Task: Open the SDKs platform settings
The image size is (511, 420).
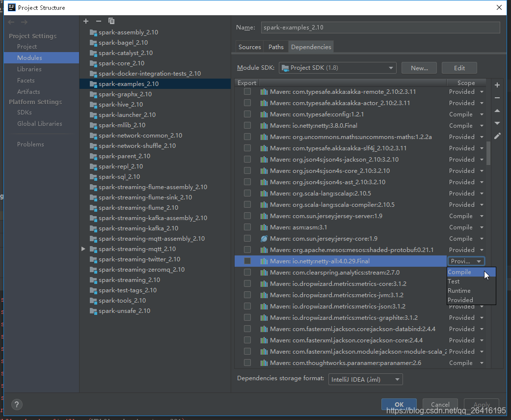Action: [x=25, y=112]
